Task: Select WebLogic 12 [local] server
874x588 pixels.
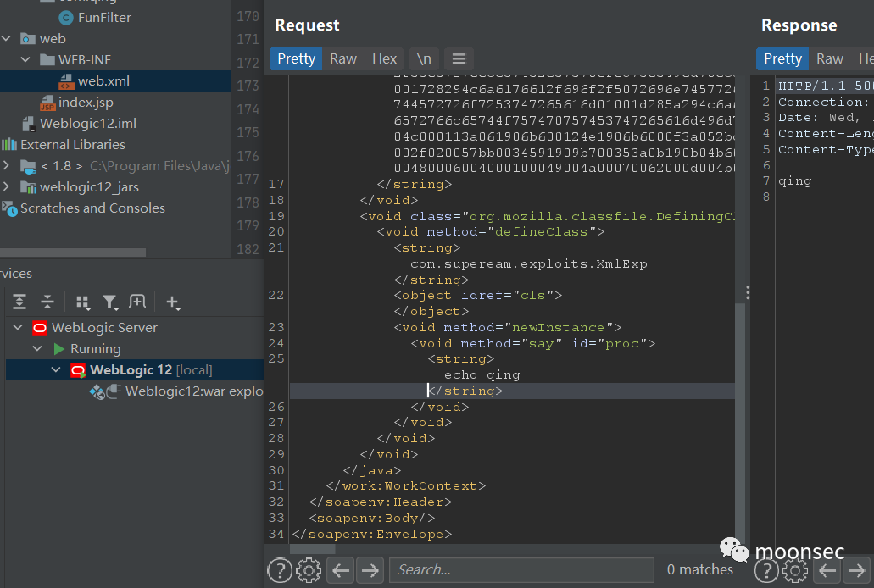Action: pyautogui.click(x=151, y=370)
